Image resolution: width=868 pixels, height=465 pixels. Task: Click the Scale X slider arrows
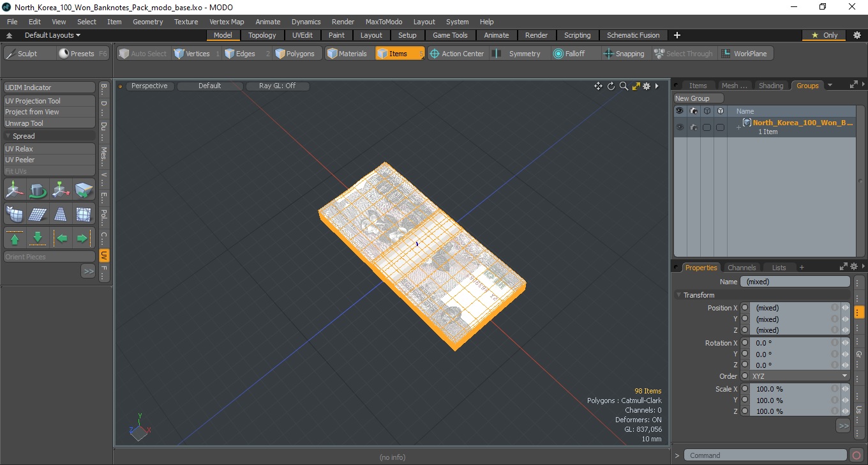pos(846,389)
